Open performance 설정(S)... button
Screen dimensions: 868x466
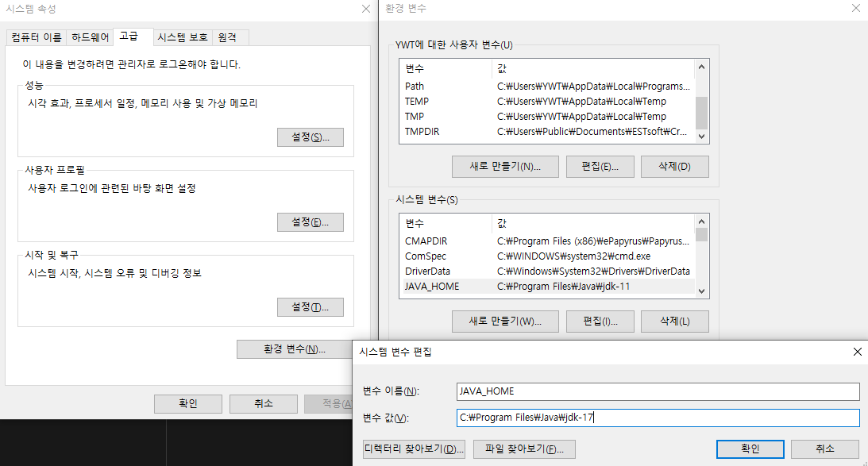310,137
